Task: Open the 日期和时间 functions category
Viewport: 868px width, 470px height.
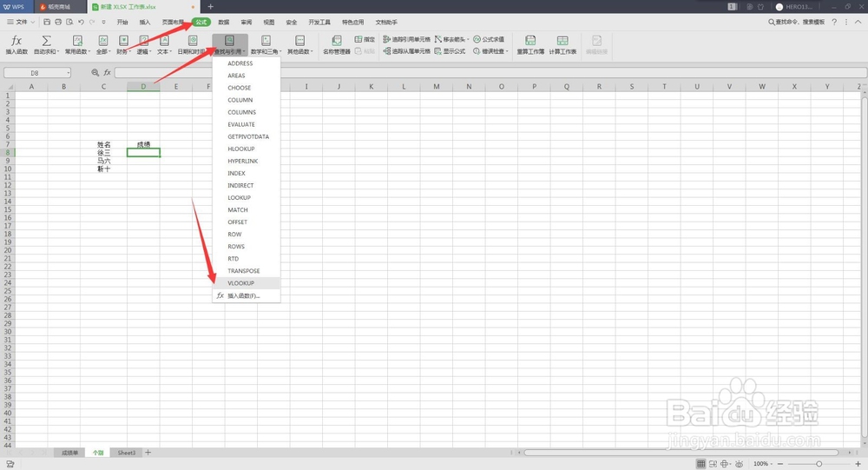Action: pyautogui.click(x=192, y=44)
